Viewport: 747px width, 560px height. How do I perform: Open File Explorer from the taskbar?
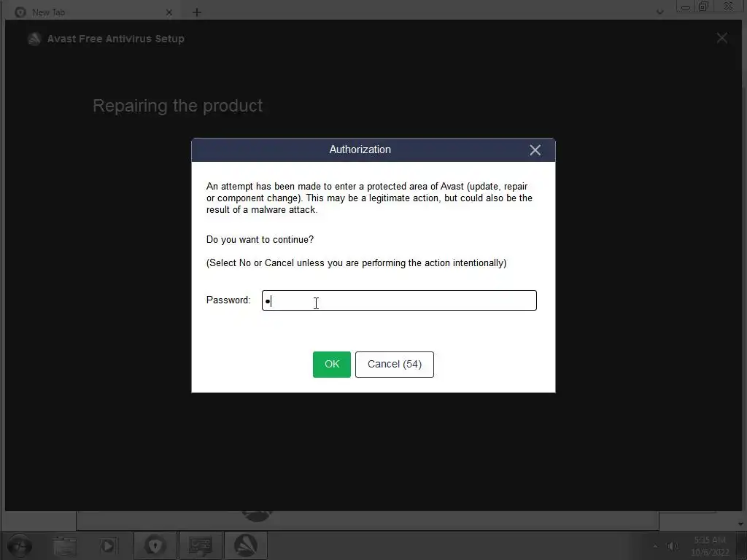point(64,545)
